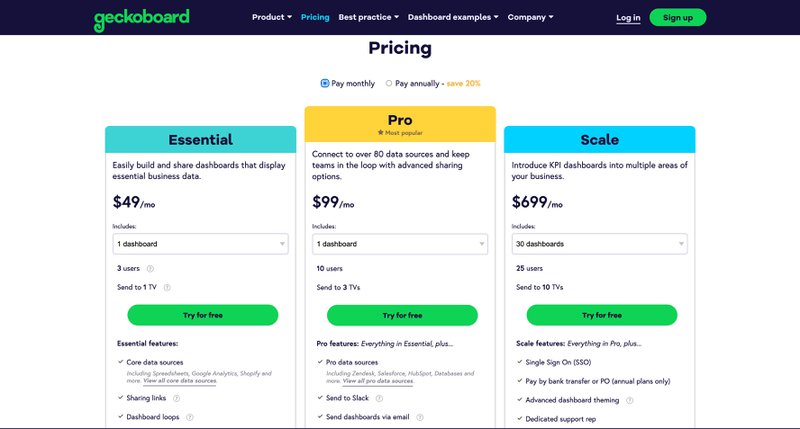Viewport: 800px width, 429px height.
Task: Select the Pay monthly radio option
Action: [325, 83]
